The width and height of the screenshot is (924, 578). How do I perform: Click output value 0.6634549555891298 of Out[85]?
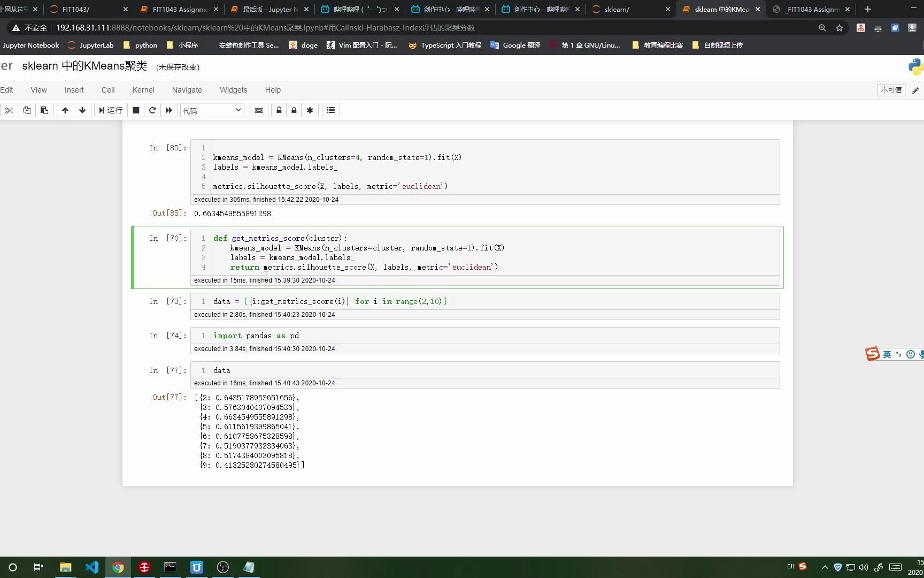click(233, 214)
